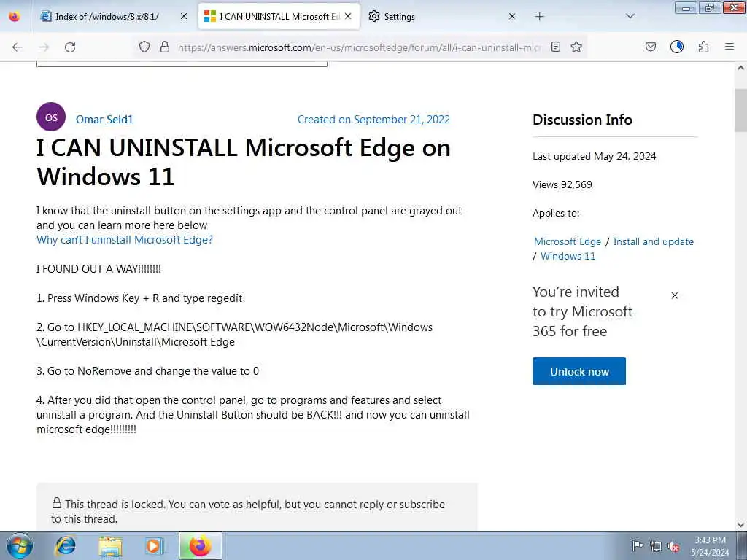The image size is (747, 560).
Task: Click the page scrollbar down arrow
Action: [740, 525]
